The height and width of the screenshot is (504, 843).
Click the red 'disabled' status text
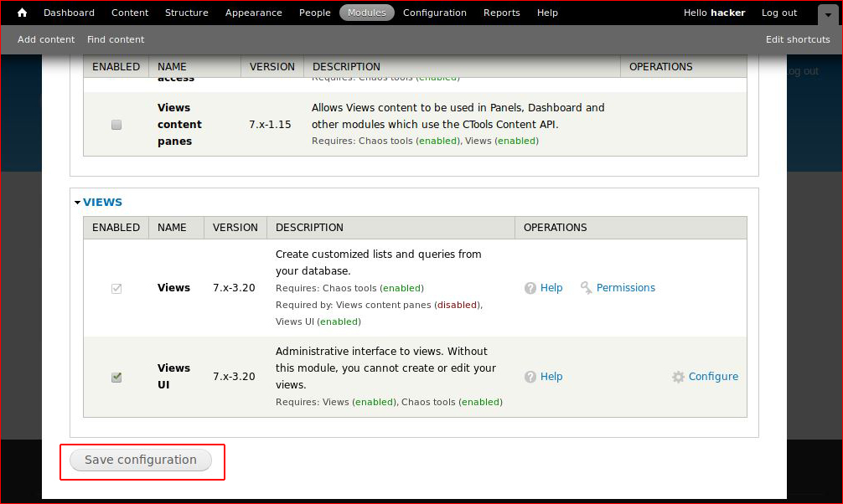coord(457,306)
